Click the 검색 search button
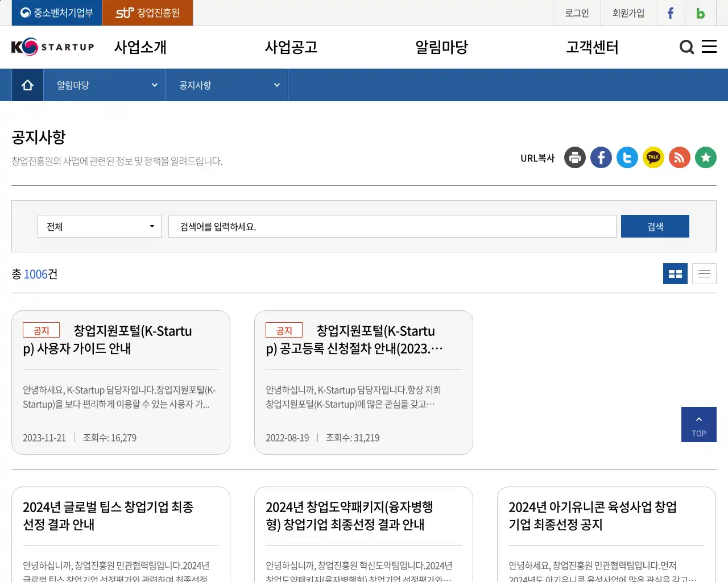The height and width of the screenshot is (582, 728). pos(655,226)
